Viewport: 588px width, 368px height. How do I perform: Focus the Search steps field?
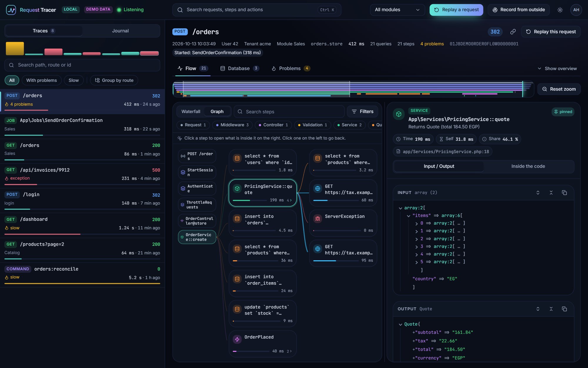click(289, 112)
